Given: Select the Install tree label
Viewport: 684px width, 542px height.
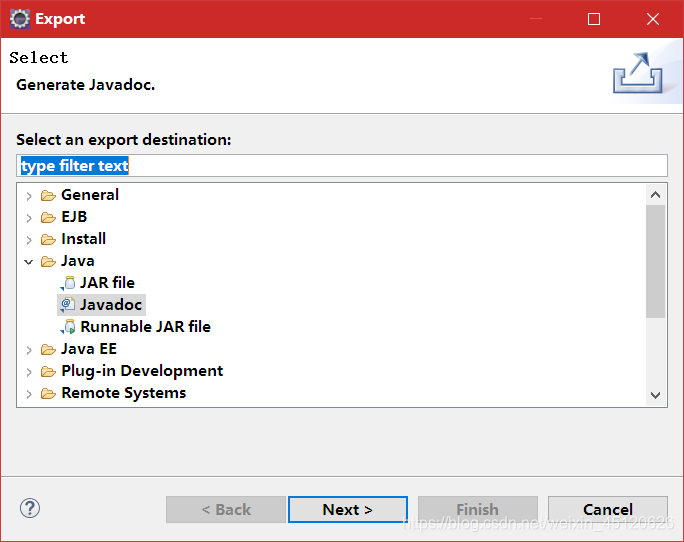Looking at the screenshot, I should 83,239.
